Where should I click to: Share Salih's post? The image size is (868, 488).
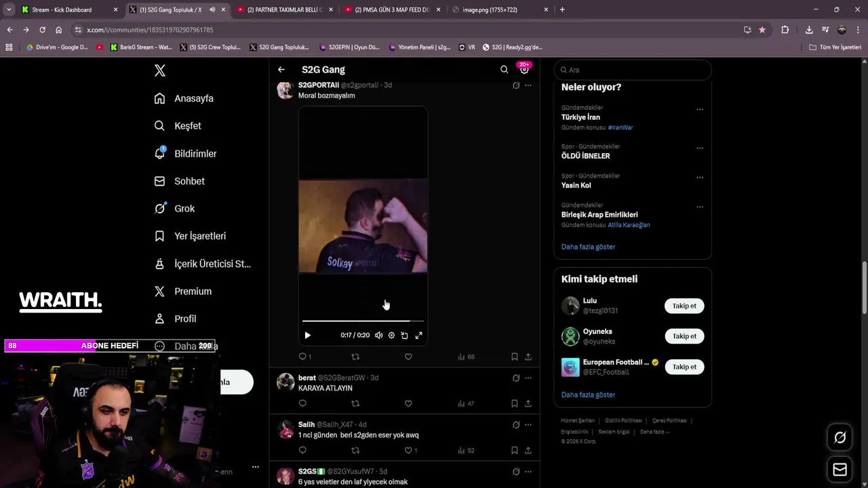pos(528,450)
